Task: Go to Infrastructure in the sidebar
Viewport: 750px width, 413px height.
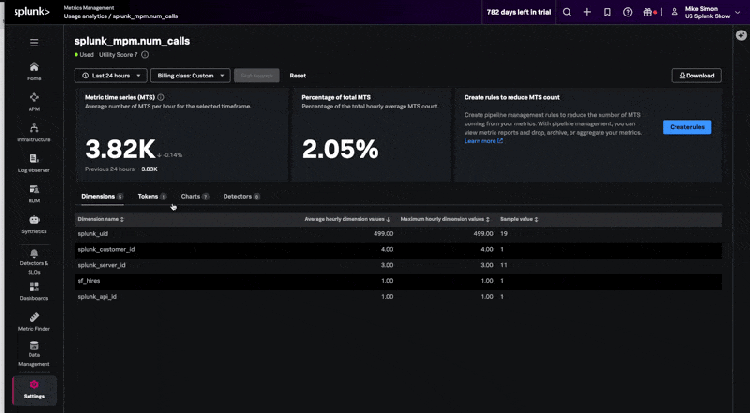Action: coord(34,132)
